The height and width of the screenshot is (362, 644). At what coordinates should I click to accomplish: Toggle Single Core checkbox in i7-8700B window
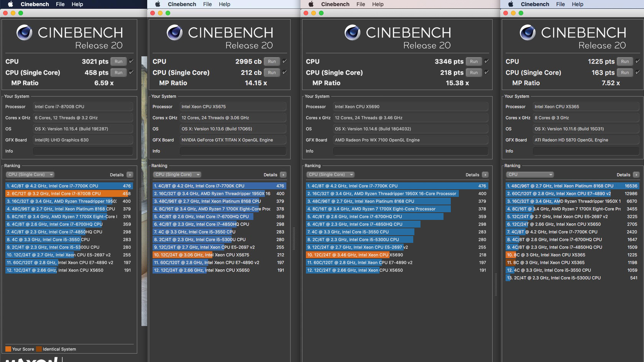click(x=131, y=72)
